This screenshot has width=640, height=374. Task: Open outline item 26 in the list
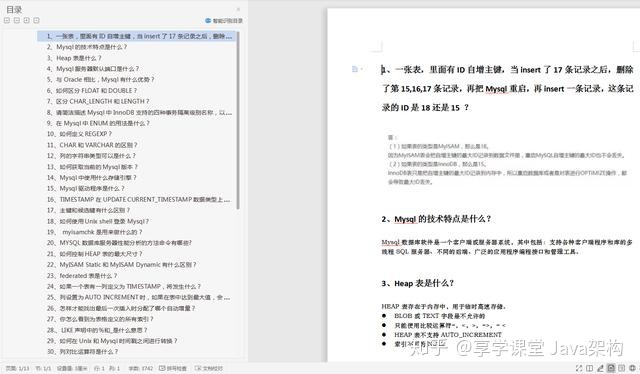coord(121,308)
